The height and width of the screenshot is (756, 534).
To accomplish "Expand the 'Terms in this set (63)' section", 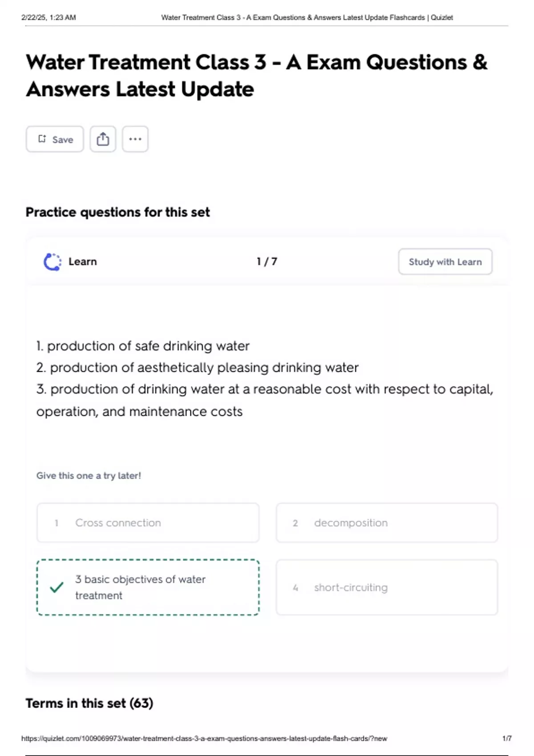I will coord(89,703).
